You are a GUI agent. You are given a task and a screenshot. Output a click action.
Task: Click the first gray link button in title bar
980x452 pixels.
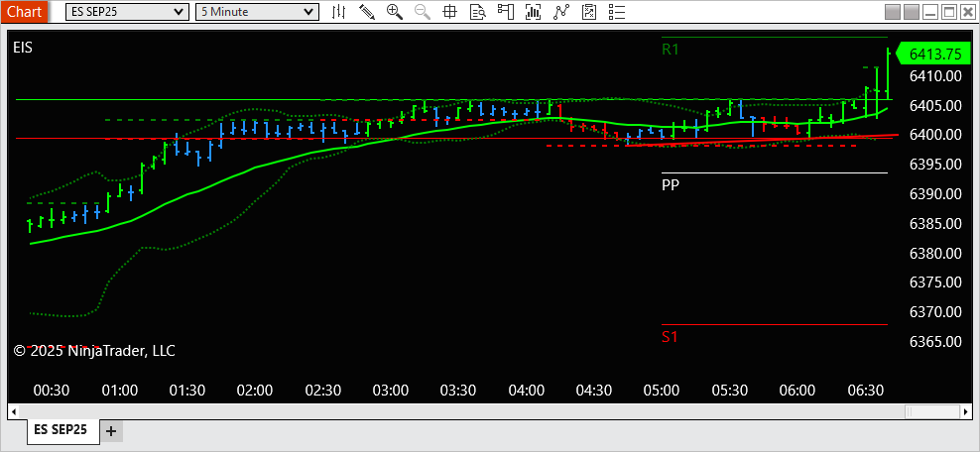[893, 11]
